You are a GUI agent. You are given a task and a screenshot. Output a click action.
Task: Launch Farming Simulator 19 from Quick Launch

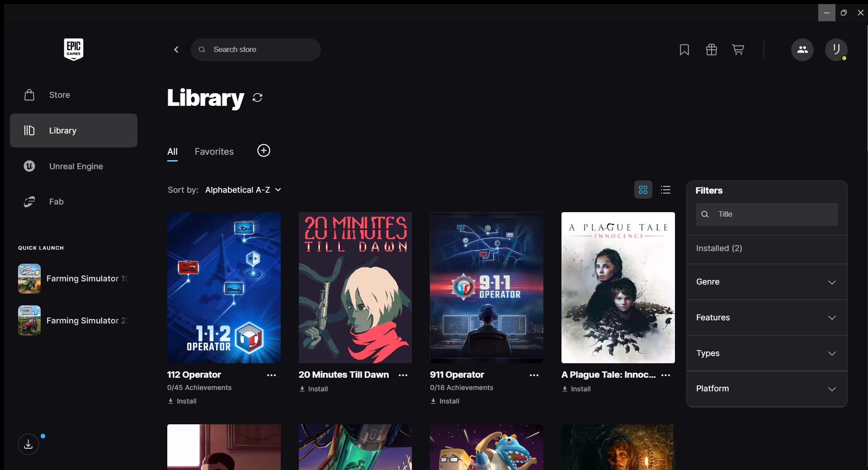click(74, 279)
